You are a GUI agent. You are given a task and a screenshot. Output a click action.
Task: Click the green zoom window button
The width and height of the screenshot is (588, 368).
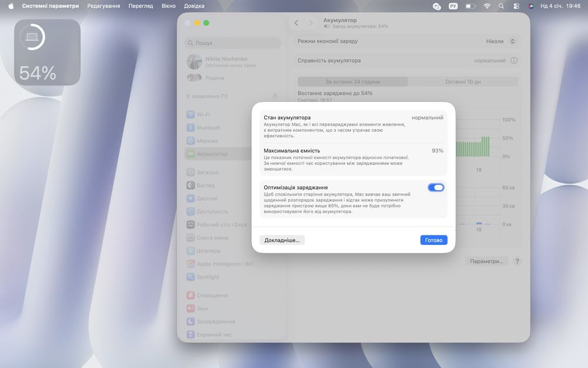click(x=206, y=23)
